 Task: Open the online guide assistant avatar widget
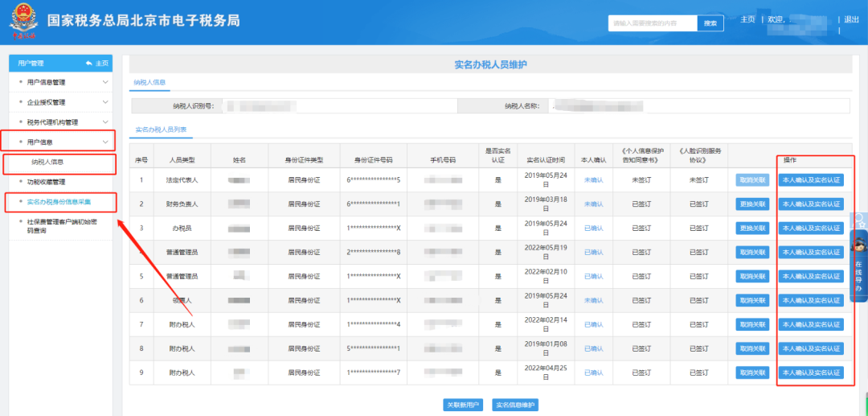click(858, 245)
